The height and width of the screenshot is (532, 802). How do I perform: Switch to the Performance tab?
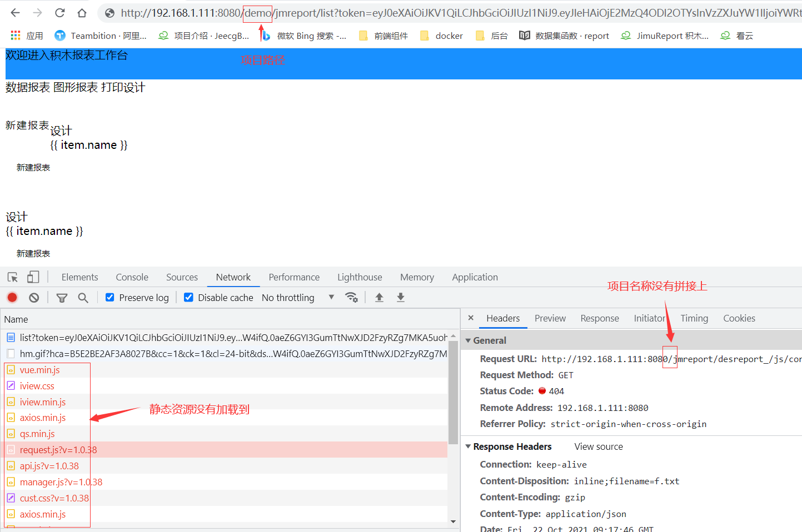click(294, 277)
